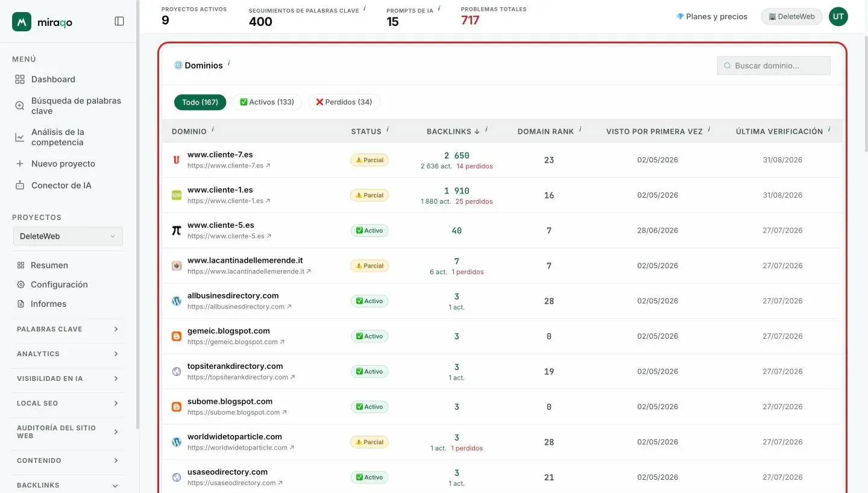The image size is (868, 493).
Task: Open https://usaseodirectory.com external link
Action: 235,483
